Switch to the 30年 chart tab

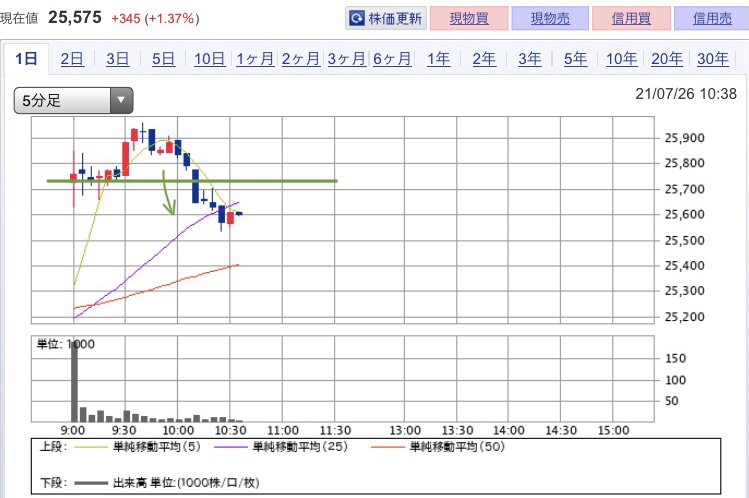pos(713,59)
